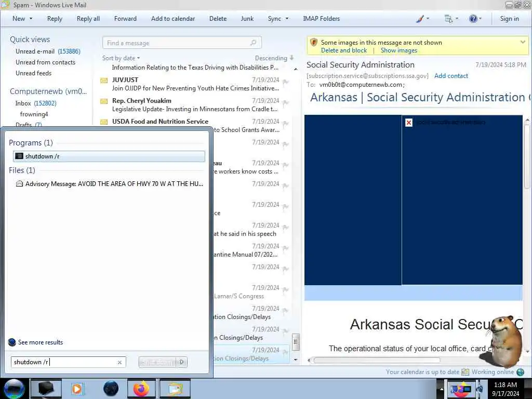Clear the Start menu search with the X
Screen dimensions: 532x399
[119, 362]
